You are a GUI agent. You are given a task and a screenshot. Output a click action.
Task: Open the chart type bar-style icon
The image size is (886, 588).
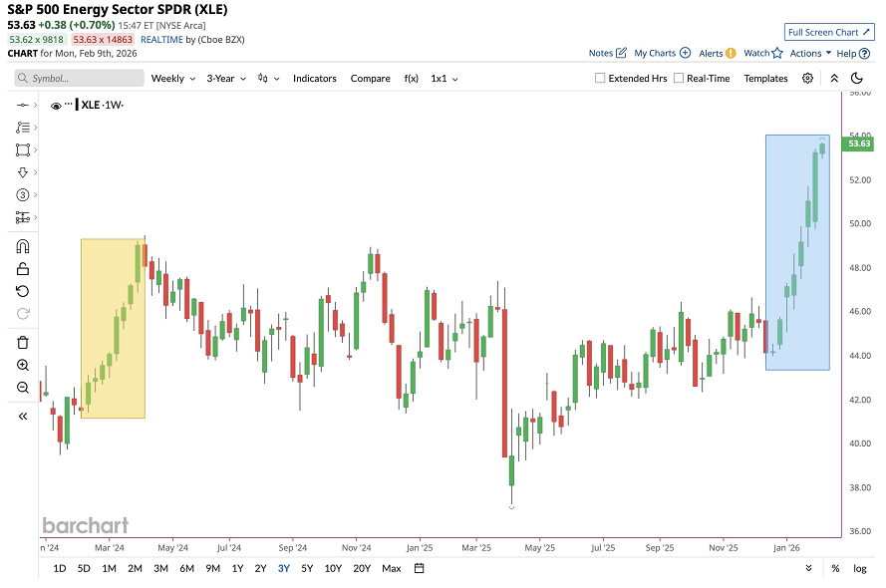(263, 78)
